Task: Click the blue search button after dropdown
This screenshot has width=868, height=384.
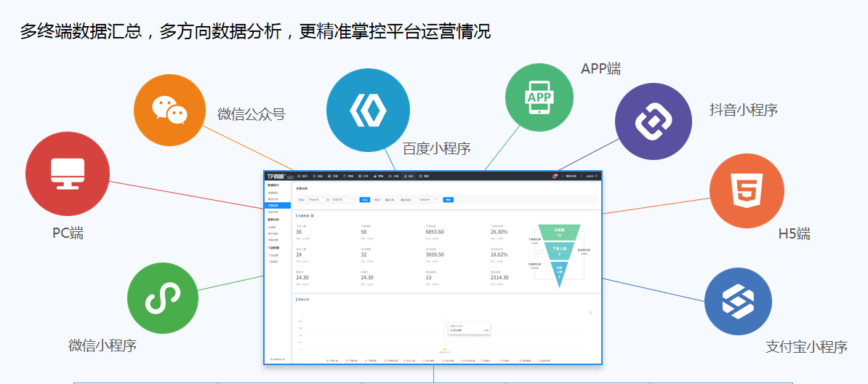Action: pos(449,199)
